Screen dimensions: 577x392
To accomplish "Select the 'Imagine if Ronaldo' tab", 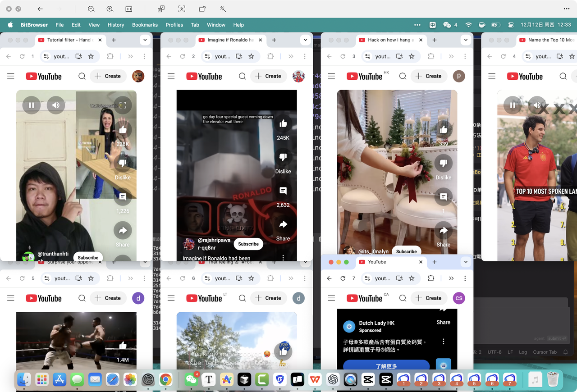I will tap(231, 40).
